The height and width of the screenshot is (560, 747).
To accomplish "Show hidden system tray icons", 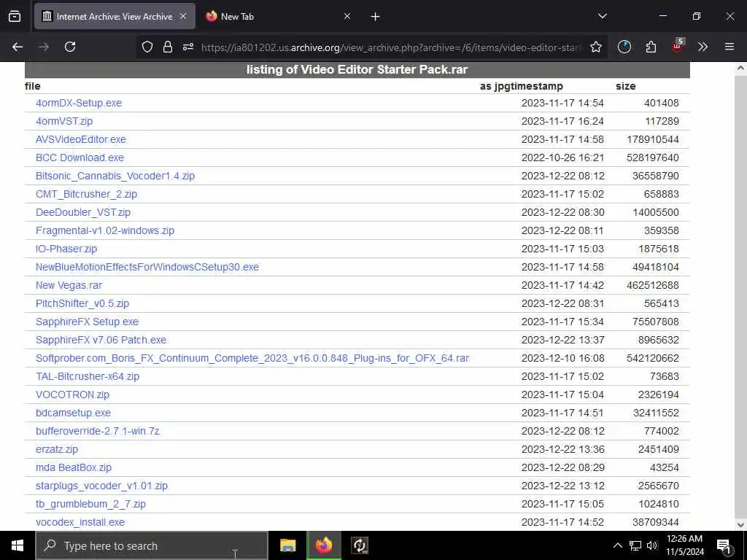I will (617, 545).
